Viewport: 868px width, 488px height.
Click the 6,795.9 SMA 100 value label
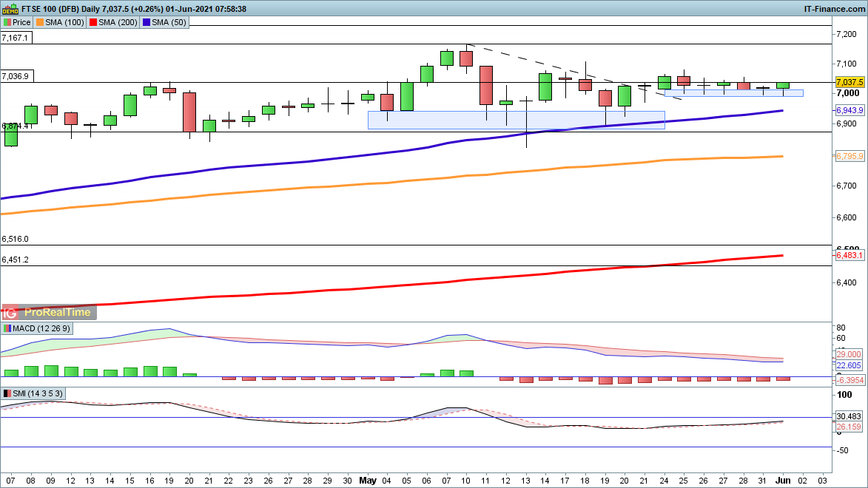850,156
